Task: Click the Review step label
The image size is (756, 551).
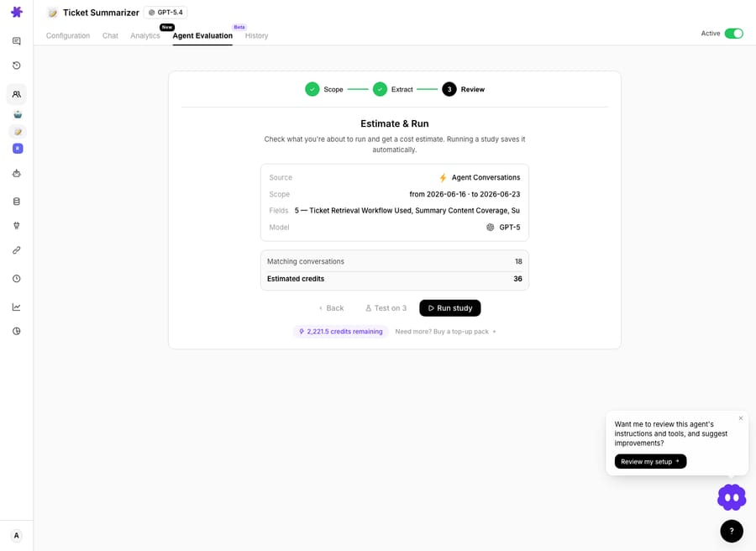Action: pos(472,89)
